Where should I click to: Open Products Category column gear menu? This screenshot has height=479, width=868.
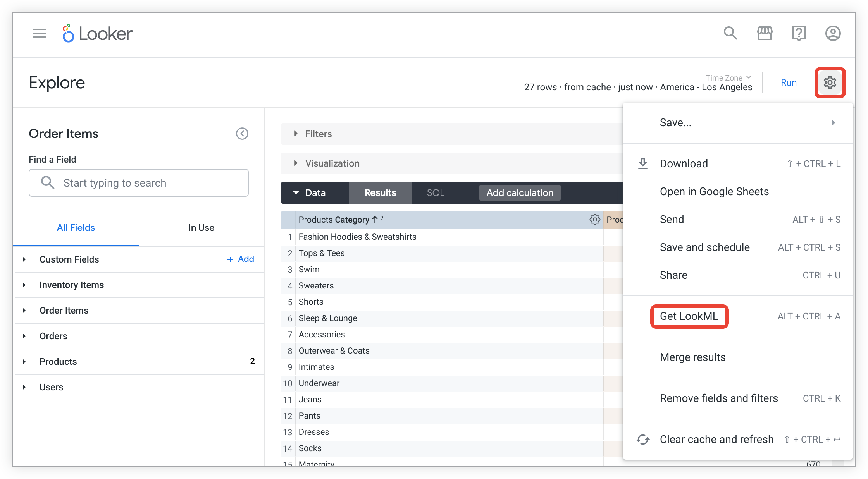point(595,220)
